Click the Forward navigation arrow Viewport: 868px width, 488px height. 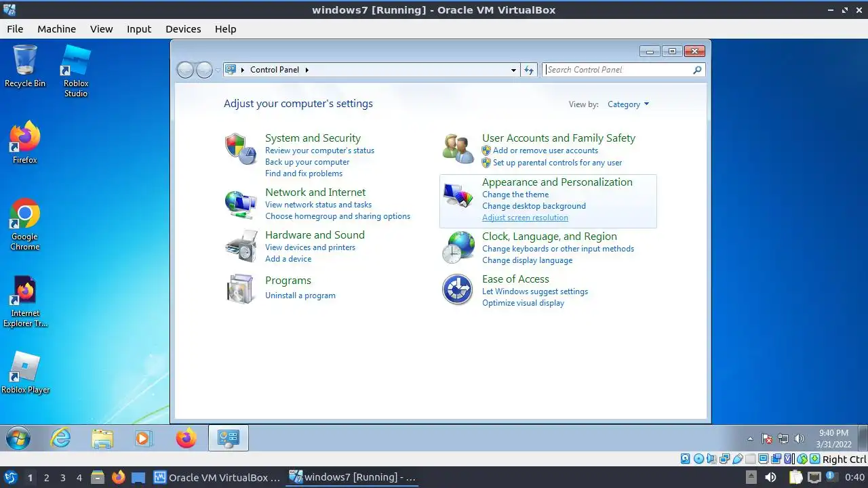(x=204, y=70)
